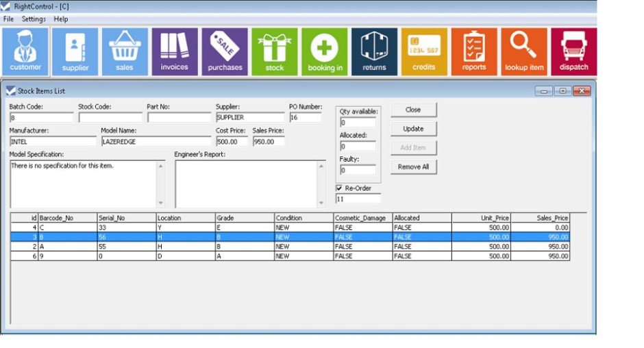Open the Purchases sale-tag icon
644x348 pixels.
[x=225, y=51]
